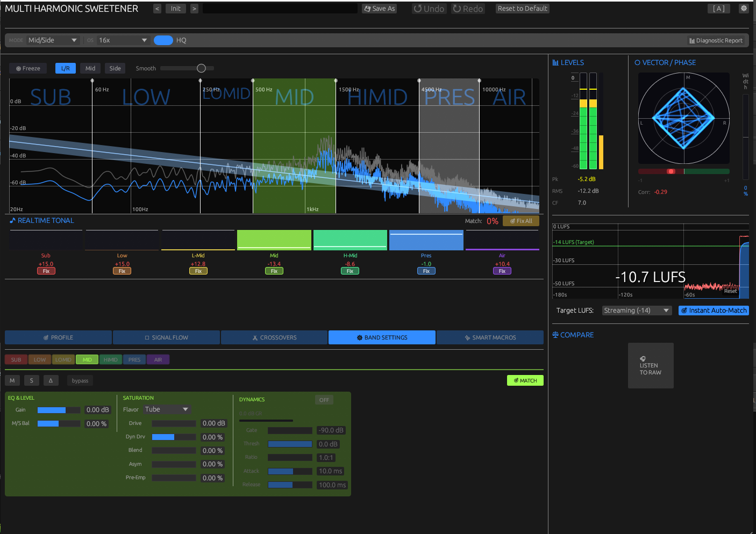Image resolution: width=756 pixels, height=534 pixels.
Task: Open the Crossovers tab
Action: [274, 337]
